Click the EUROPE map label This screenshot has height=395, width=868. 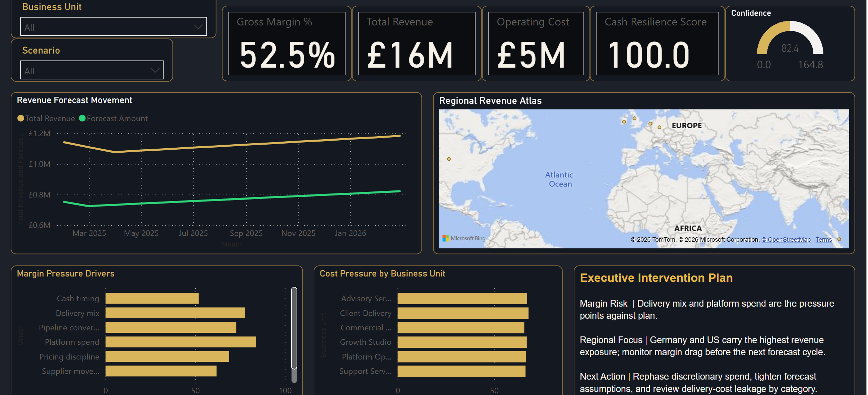point(687,126)
